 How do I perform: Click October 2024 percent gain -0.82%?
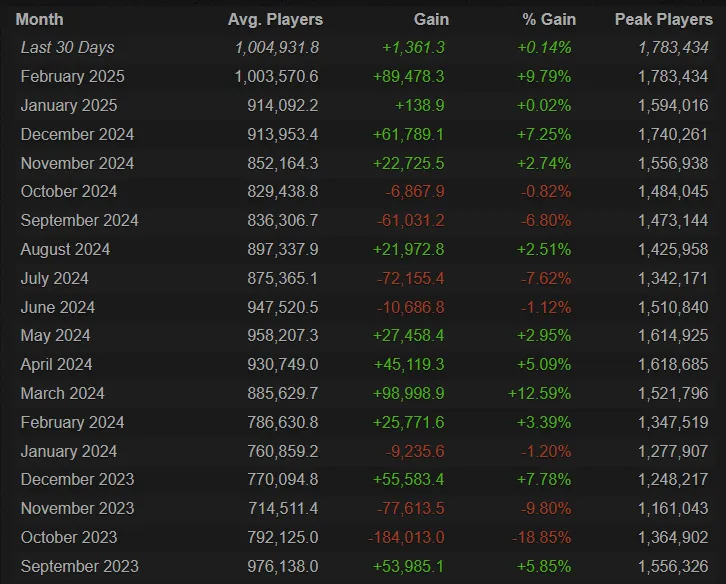(545, 192)
